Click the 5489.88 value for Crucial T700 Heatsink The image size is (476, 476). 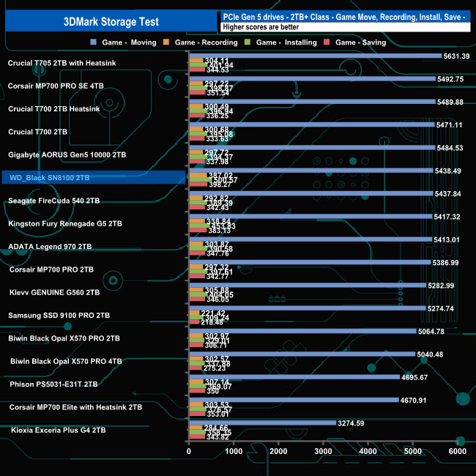point(450,102)
